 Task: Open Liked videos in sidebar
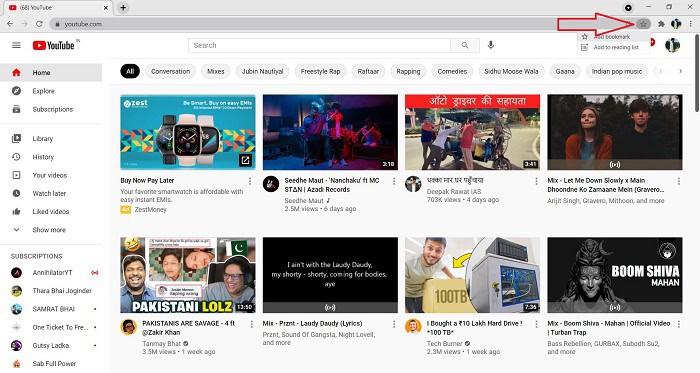tap(51, 212)
